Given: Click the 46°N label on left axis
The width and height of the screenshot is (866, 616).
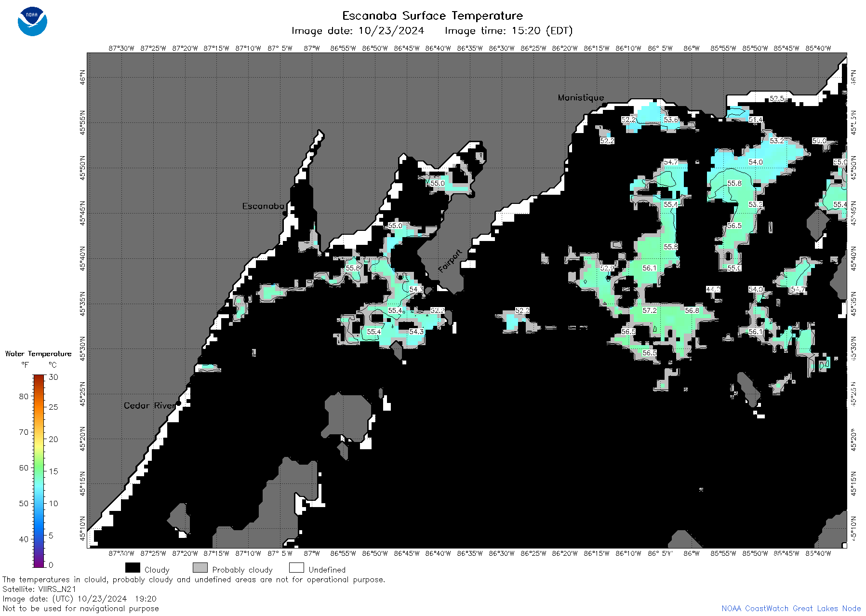Looking at the screenshot, I should 82,77.
